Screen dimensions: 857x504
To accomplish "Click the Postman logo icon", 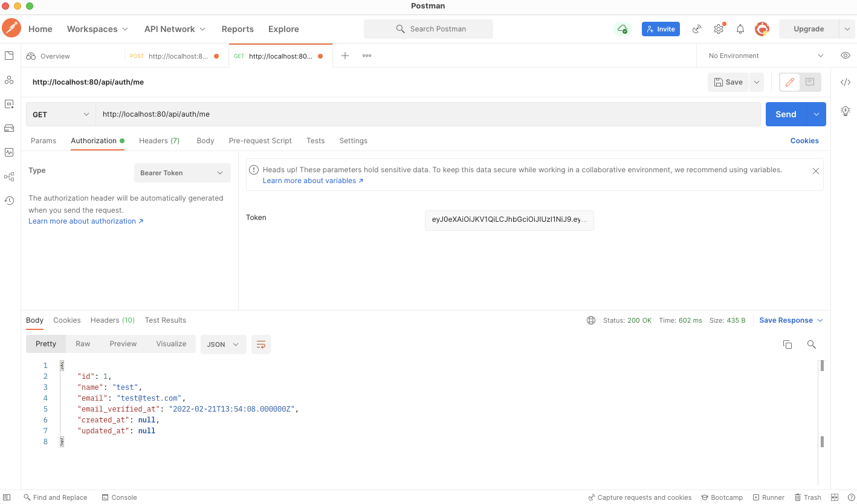I will click(11, 28).
